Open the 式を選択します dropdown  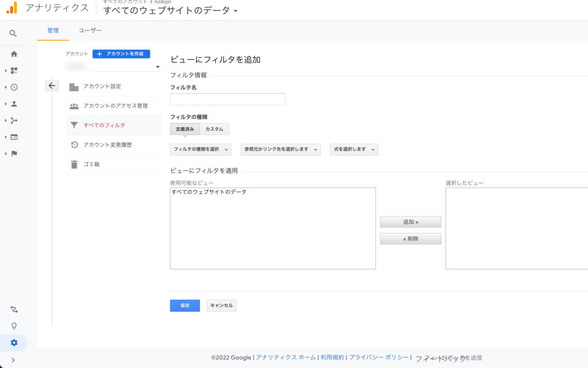coord(354,149)
